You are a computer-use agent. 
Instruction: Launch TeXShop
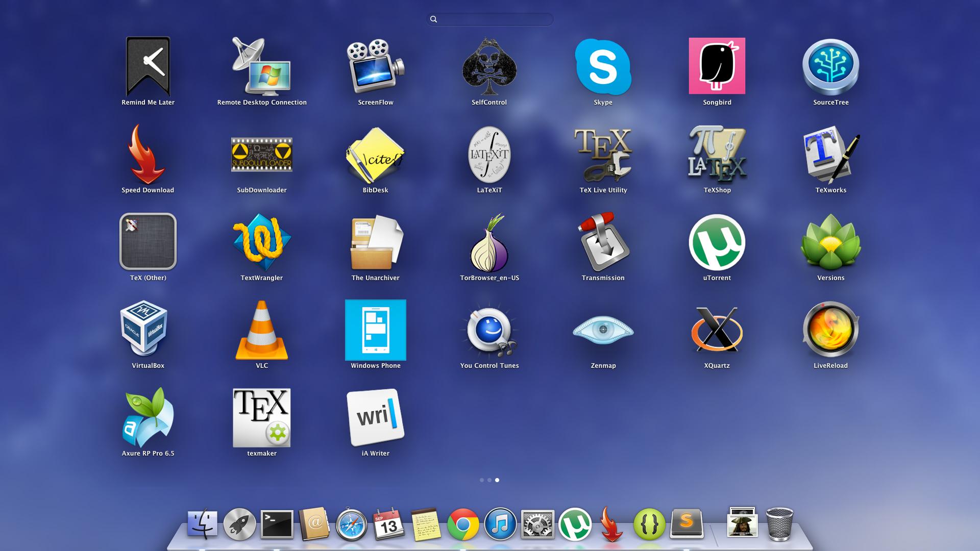pos(717,154)
